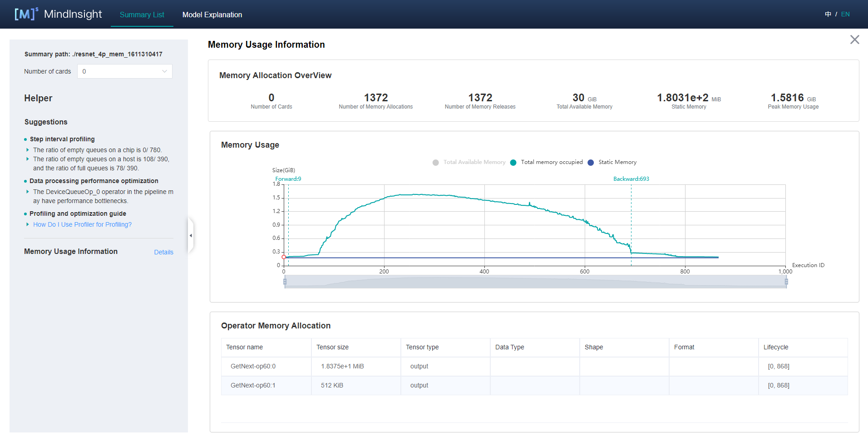The width and height of the screenshot is (868, 442).
Task: Switch language to Chinese
Action: [x=828, y=14]
